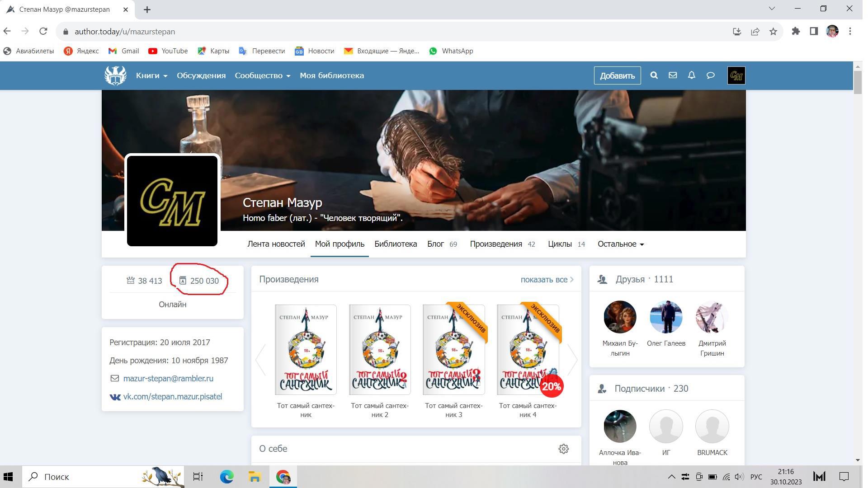Screen dimensions: 868x488
Task: Open the vk.com/stepan.mazur.pisatel link
Action: tap(172, 397)
